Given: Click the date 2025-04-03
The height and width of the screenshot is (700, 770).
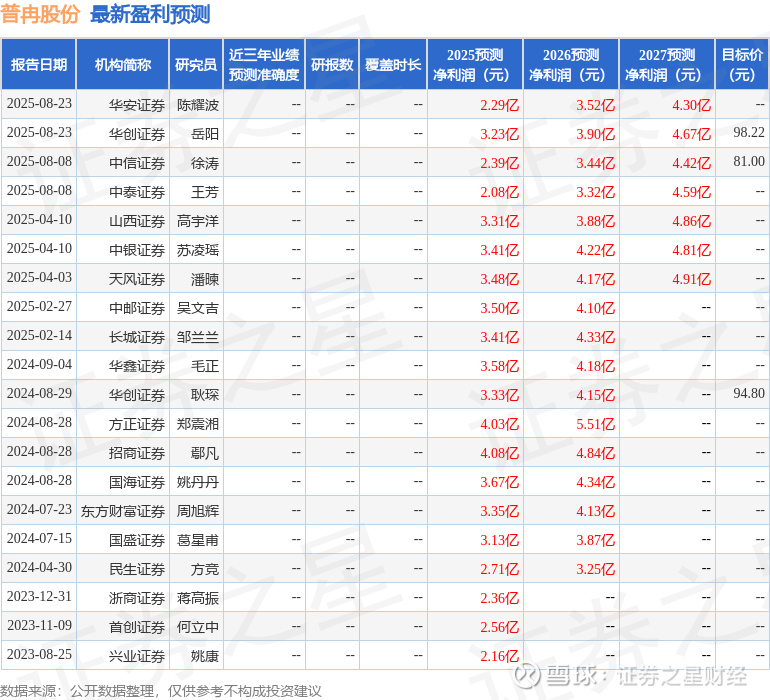Looking at the screenshot, I should click(x=39, y=278).
